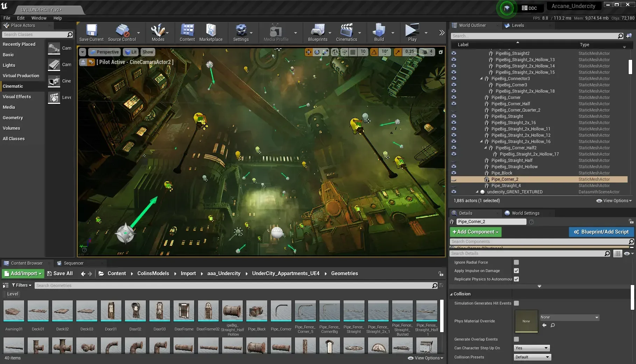Viewport: 636px width, 364px height.
Task: Enable Generate Overlap Events checkbox
Action: 516,339
